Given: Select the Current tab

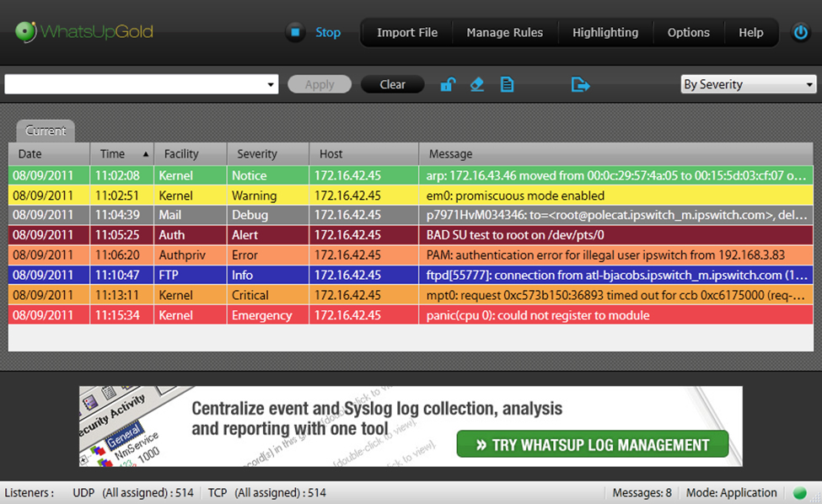Looking at the screenshot, I should [46, 131].
